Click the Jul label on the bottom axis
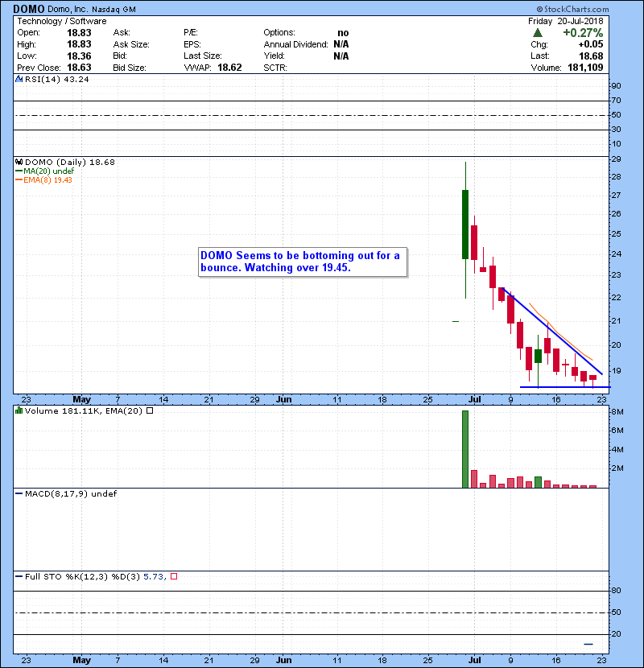Image resolution: width=644 pixels, height=668 pixels. tap(474, 660)
